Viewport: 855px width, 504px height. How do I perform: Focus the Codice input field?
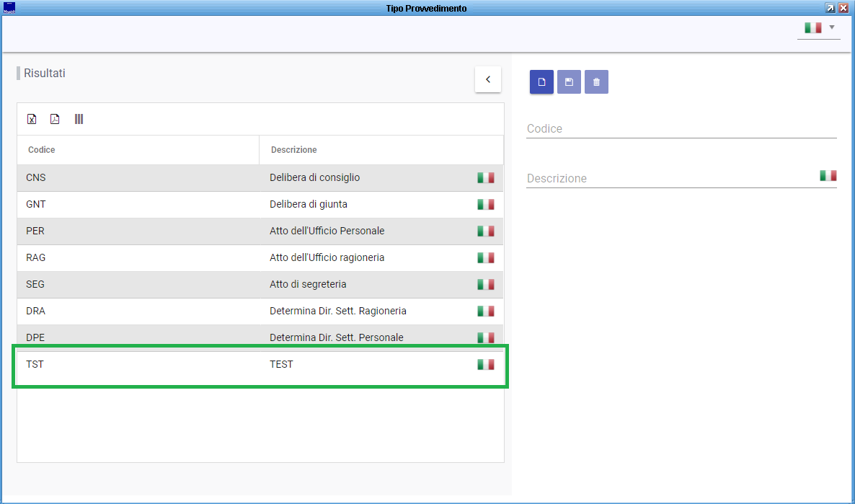coord(681,129)
